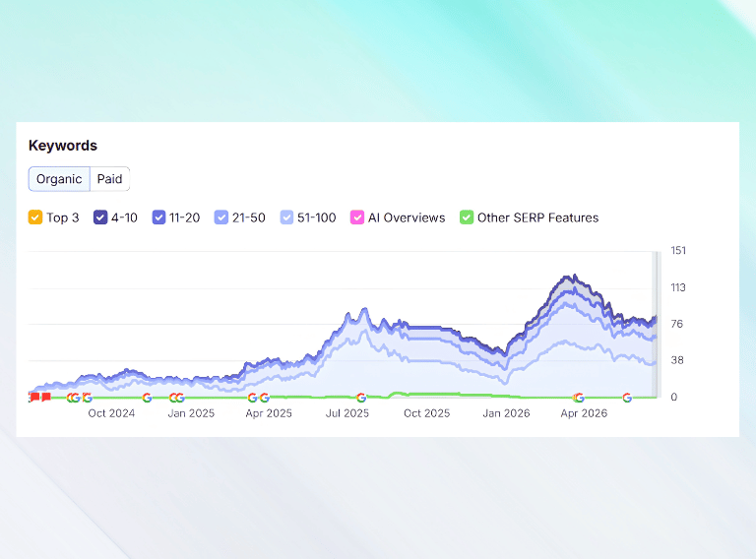Click Google update icon between Oct 2024 and Jan 2025
The image size is (756, 559).
pos(147,398)
